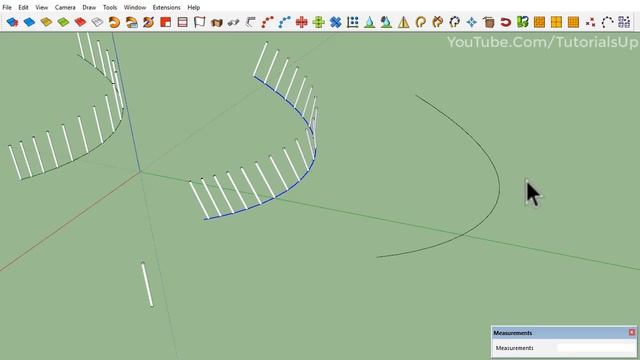Click the yellow pyramid triangle icon
Screen dimensions: 640x360
tap(404, 22)
